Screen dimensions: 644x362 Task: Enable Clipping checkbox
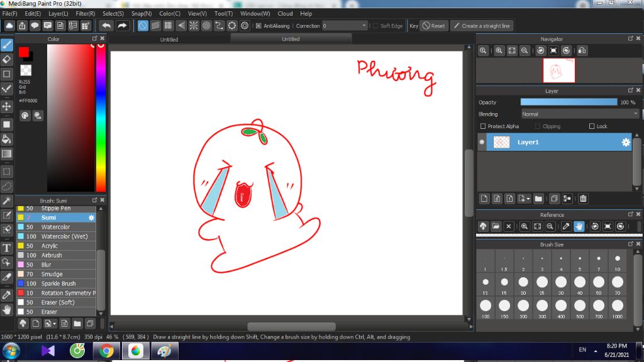click(x=538, y=126)
